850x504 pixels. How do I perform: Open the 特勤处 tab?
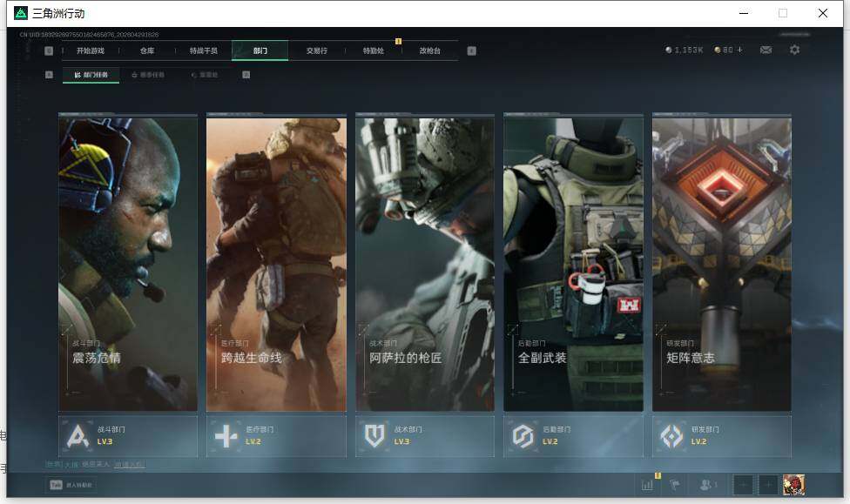point(374,50)
